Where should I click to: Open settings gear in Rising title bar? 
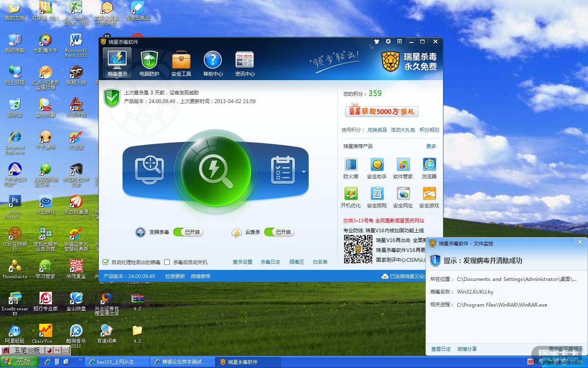pos(388,42)
